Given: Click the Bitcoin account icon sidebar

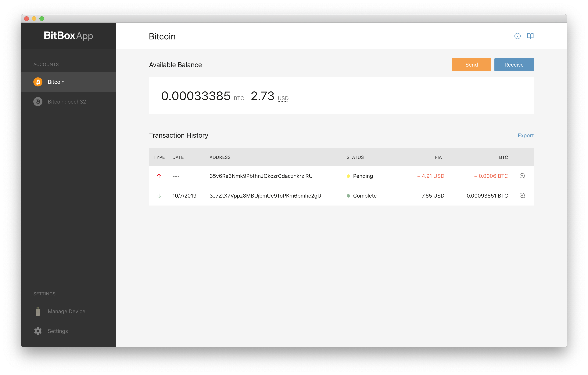Looking at the screenshot, I should click(39, 82).
